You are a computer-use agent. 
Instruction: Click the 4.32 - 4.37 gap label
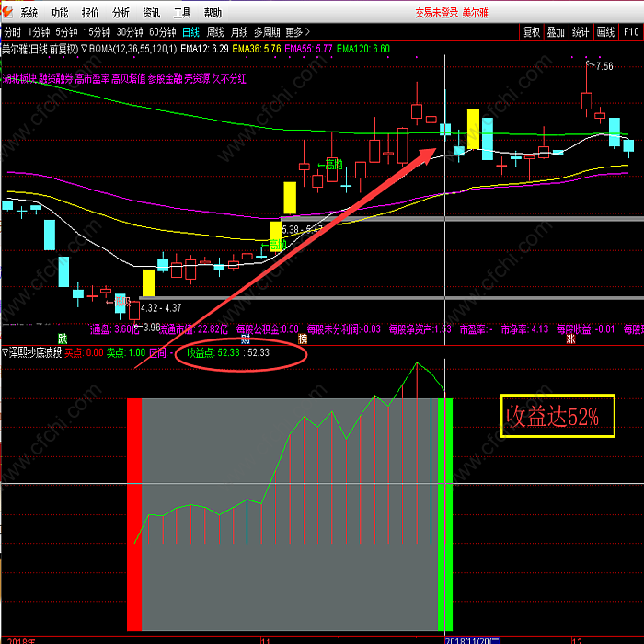coord(161,307)
